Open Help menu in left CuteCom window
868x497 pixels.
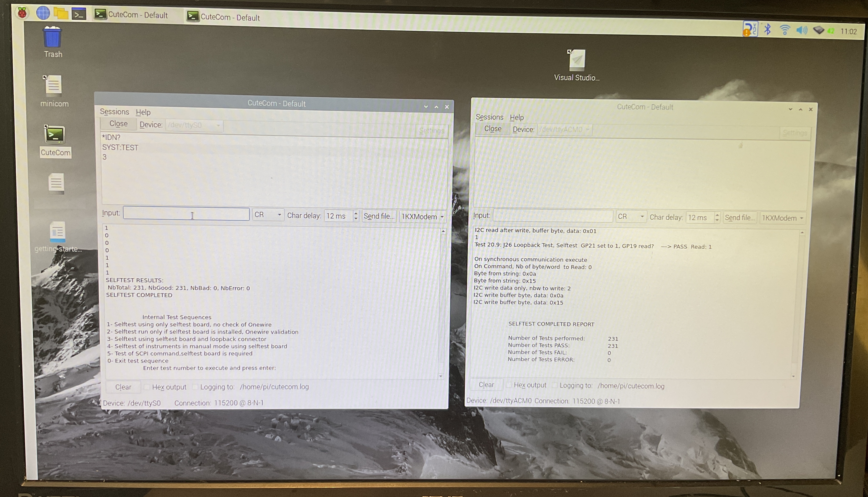coord(143,112)
